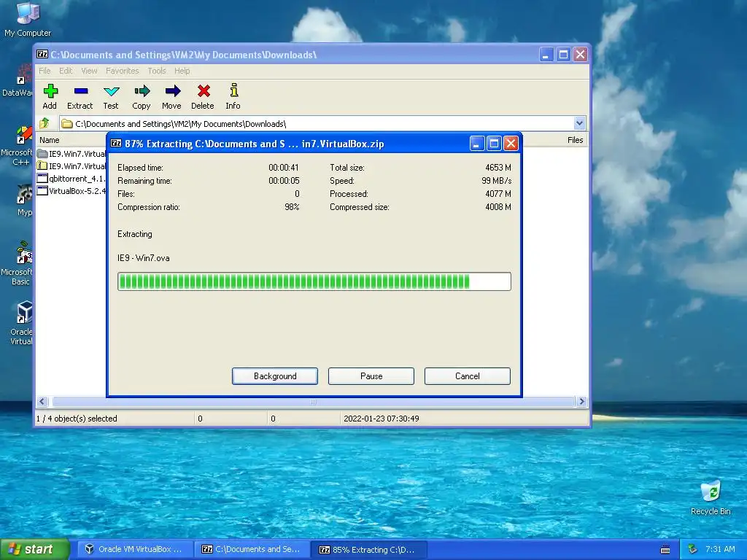This screenshot has height=560, width=747.
Task: Select the Test toolbar icon
Action: (x=111, y=97)
